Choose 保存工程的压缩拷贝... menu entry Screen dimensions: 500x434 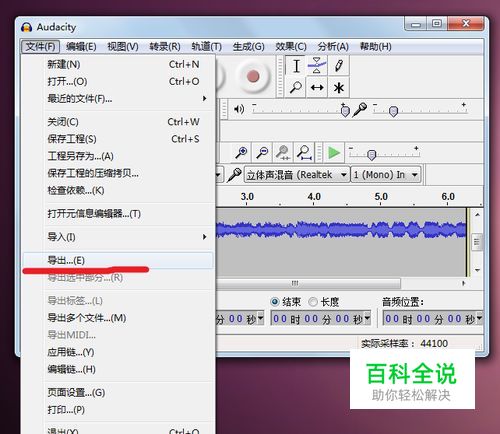[x=118, y=173]
